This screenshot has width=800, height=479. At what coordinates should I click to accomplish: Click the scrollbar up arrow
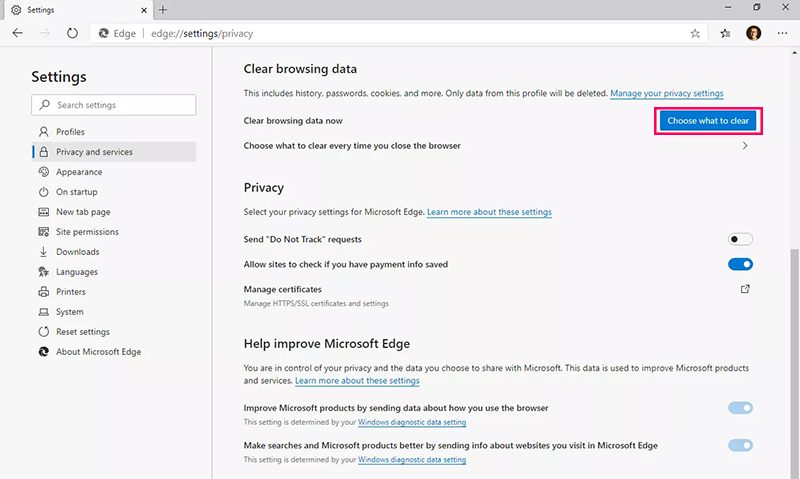tap(794, 53)
